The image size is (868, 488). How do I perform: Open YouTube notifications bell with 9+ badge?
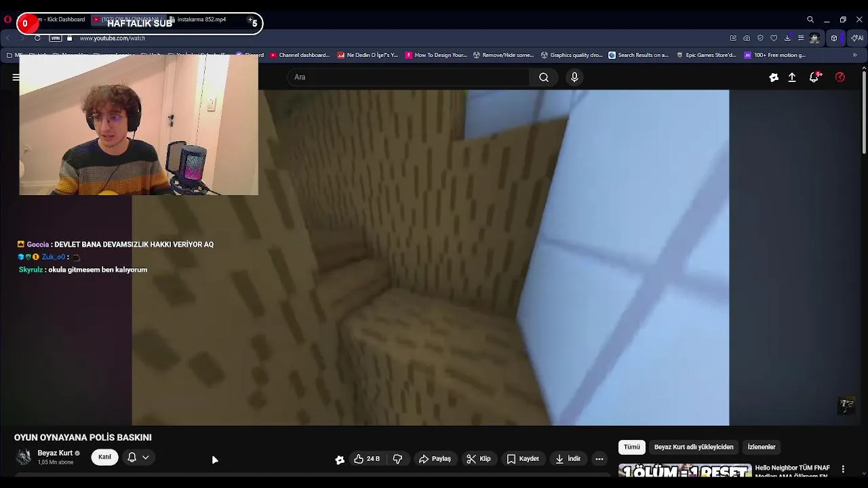pyautogui.click(x=814, y=77)
